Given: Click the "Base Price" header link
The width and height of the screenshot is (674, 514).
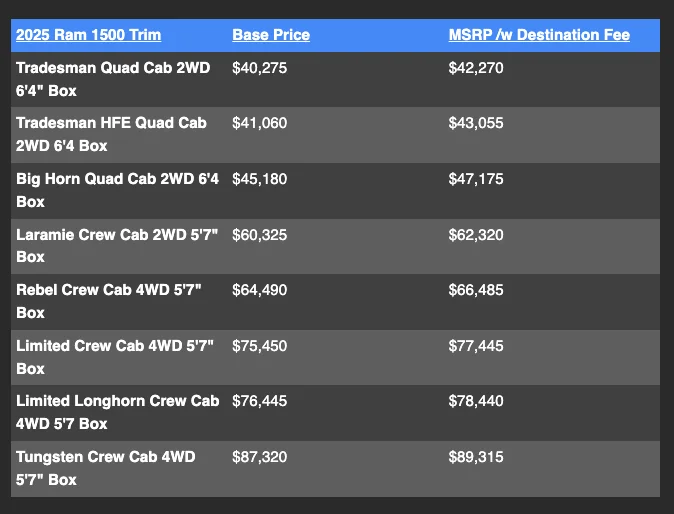Looking at the screenshot, I should [271, 35].
